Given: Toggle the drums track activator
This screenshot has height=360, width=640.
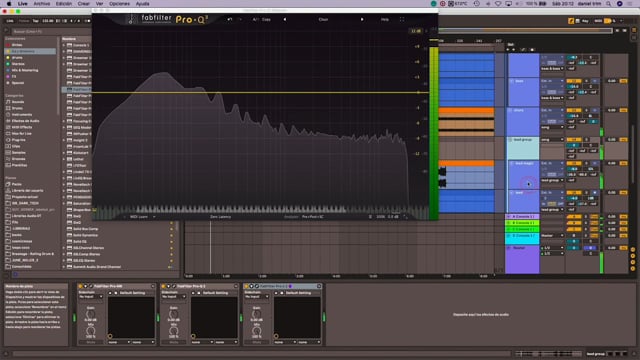Looking at the screenshot, I should tap(573, 110).
